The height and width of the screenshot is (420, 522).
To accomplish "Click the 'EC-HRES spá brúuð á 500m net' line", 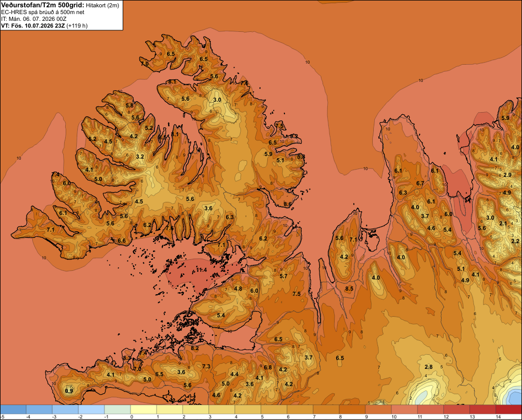I will 43,12.
